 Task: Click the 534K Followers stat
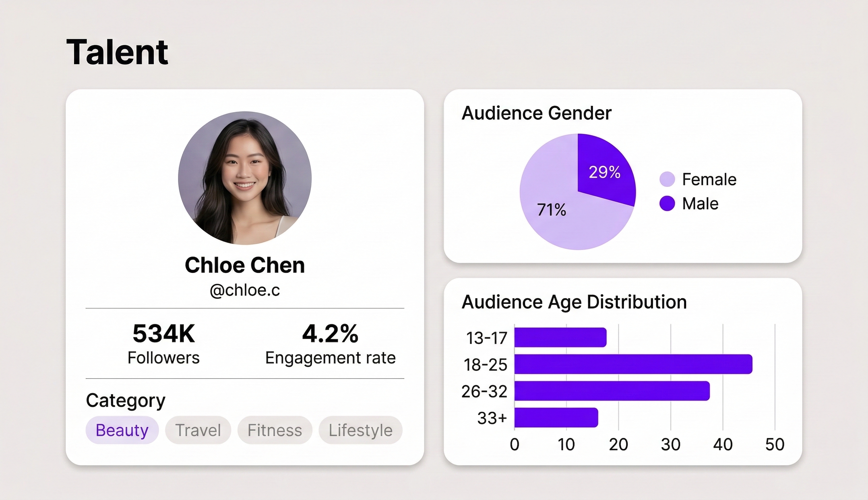164,334
